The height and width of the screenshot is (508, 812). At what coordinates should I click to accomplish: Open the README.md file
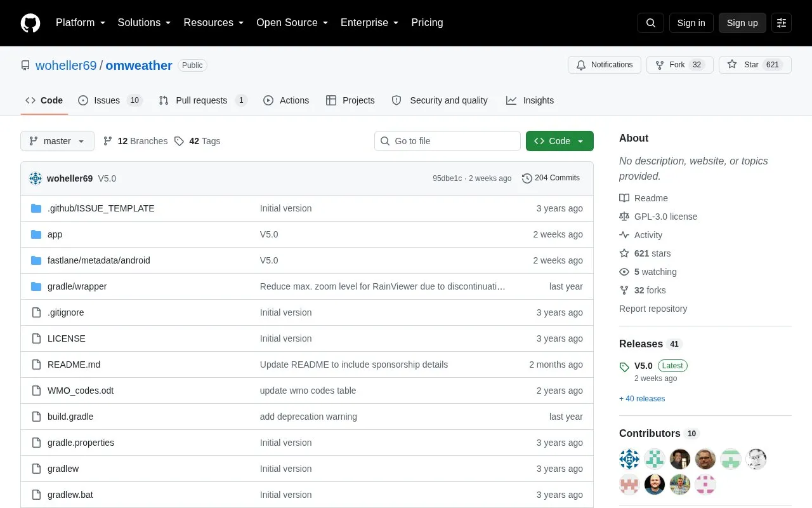click(x=74, y=364)
